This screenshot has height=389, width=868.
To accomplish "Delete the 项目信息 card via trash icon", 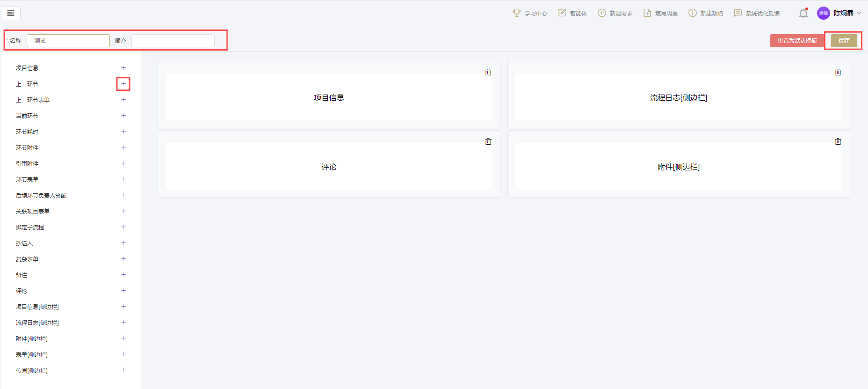I will [488, 72].
